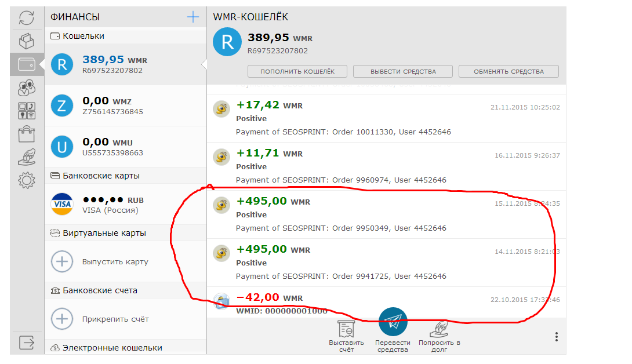
Task: Click the Выставить счёт invoice icon
Action: [346, 329]
